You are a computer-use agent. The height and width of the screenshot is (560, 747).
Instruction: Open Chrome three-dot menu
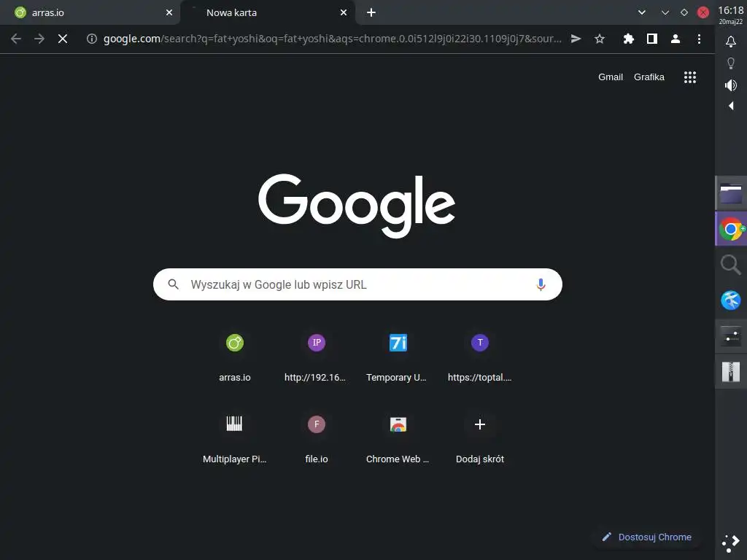[x=699, y=39]
